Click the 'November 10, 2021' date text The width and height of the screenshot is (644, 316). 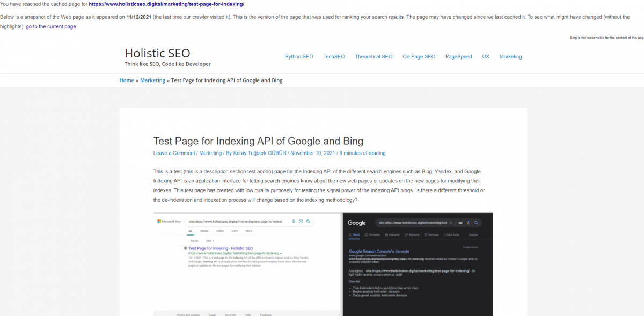pos(312,153)
